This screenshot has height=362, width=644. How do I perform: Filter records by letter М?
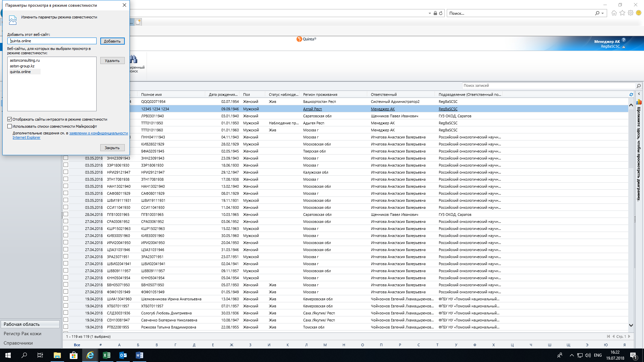click(x=325, y=345)
